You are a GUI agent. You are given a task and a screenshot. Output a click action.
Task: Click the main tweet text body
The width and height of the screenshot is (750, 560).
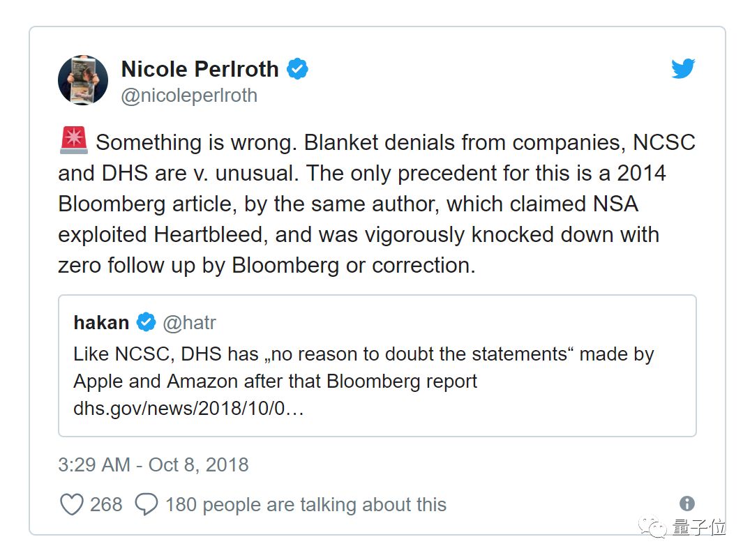pyautogui.click(x=377, y=204)
